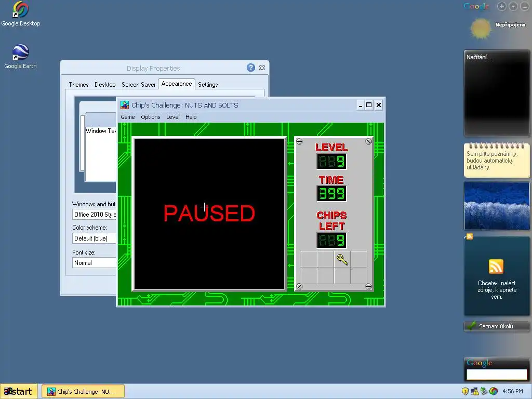532x399 pixels.
Task: Click the safely remove hardware tray icon
Action: point(484,391)
